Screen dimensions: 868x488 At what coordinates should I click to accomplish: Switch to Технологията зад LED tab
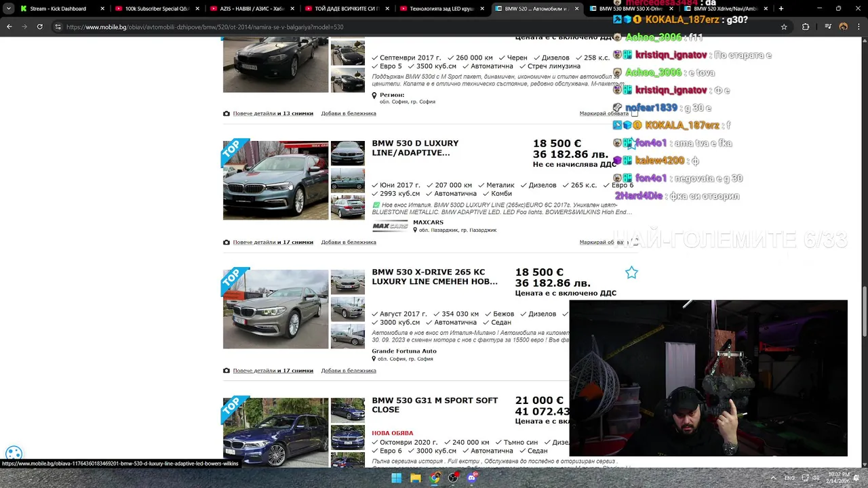click(442, 8)
